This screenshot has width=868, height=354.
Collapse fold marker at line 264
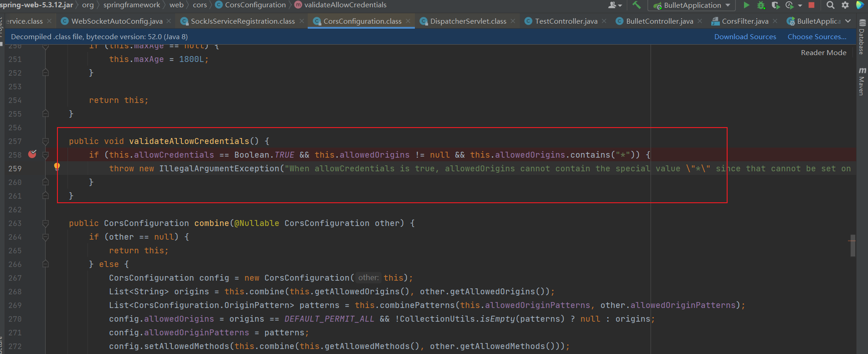click(46, 237)
